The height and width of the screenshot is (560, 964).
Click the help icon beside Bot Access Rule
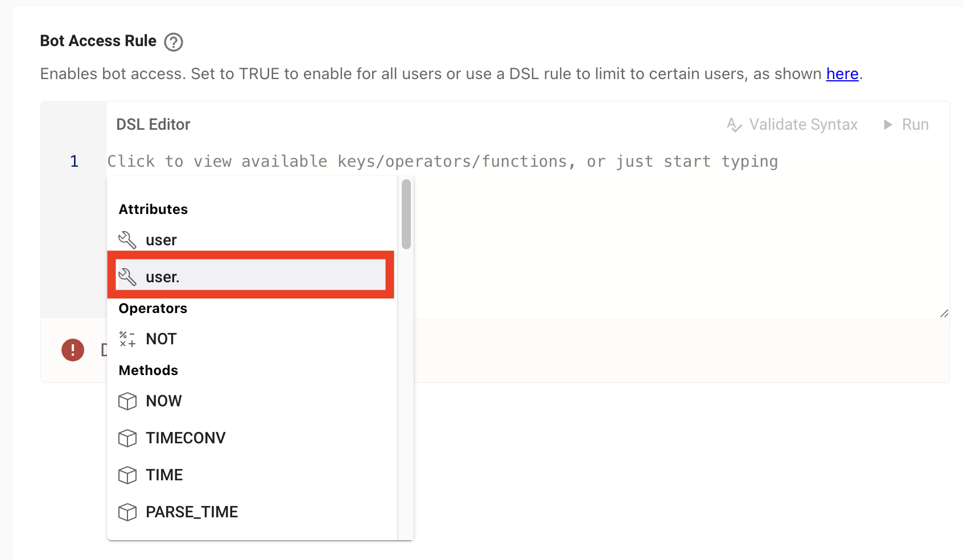[x=174, y=42]
